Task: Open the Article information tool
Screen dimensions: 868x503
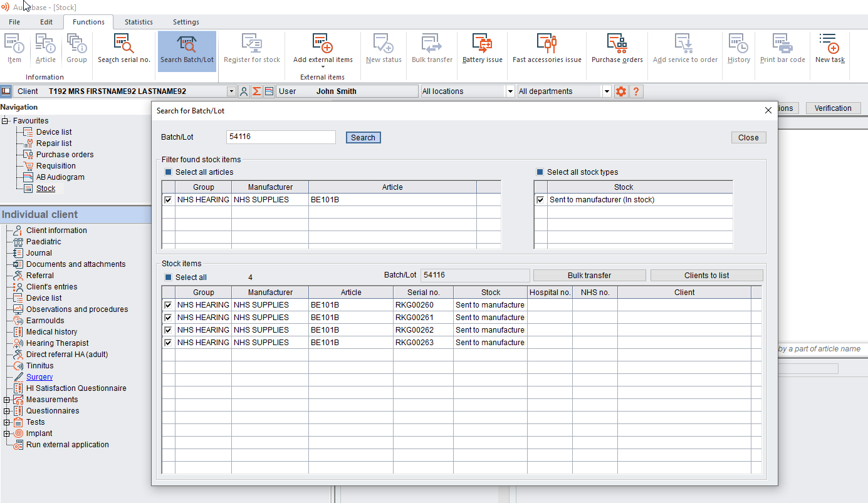Action: coord(45,49)
